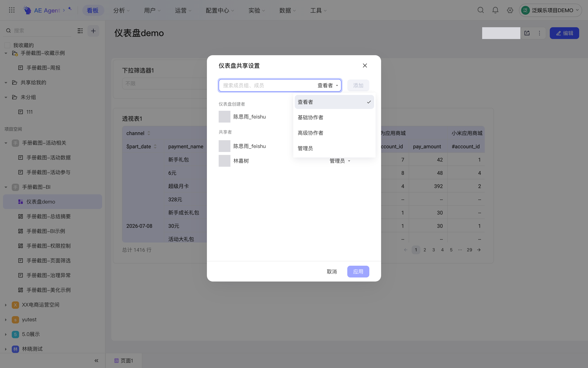The image size is (588, 368).
Task: Click the AE Agent logo icon
Action: 27,10
